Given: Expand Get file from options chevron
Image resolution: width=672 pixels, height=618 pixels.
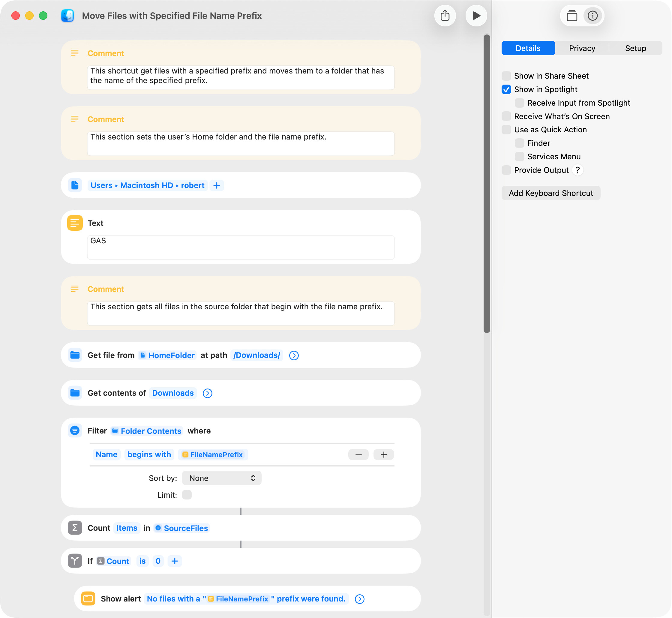Looking at the screenshot, I should pos(294,355).
